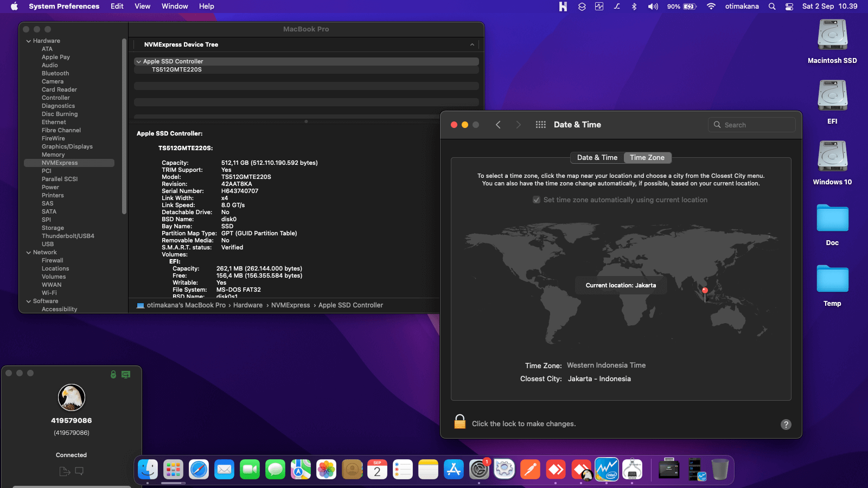868x488 pixels.
Task: Open Launchpad from the Dock
Action: click(173, 470)
